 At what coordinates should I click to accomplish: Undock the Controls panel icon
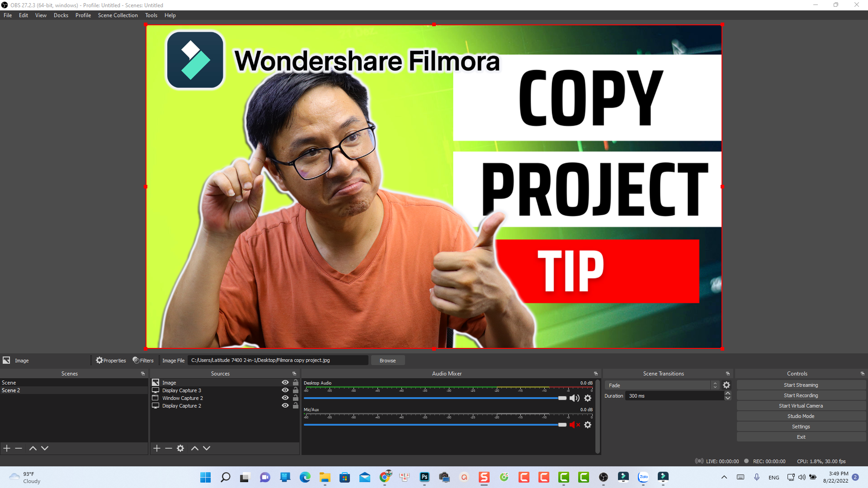coord(863,374)
